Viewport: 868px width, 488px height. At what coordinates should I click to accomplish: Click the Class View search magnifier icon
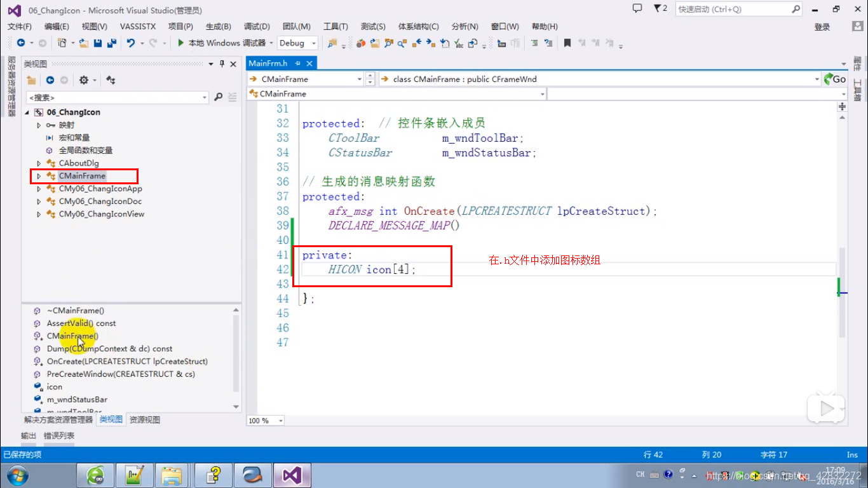[219, 97]
